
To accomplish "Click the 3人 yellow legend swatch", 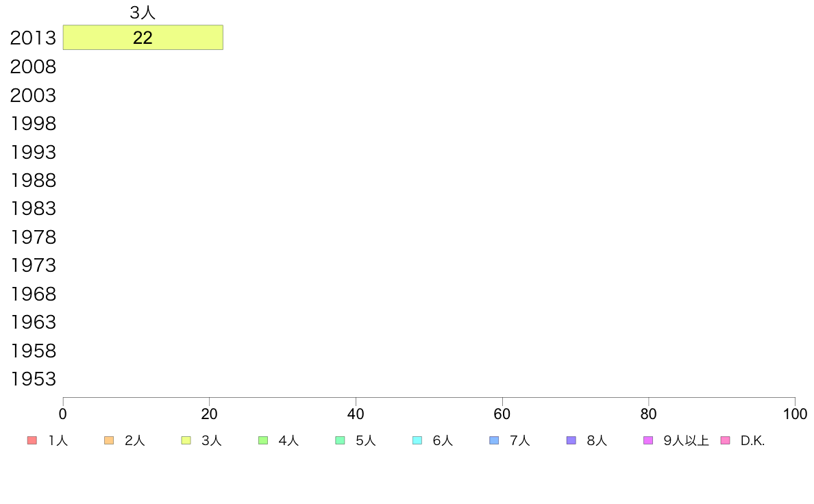I will tap(186, 440).
